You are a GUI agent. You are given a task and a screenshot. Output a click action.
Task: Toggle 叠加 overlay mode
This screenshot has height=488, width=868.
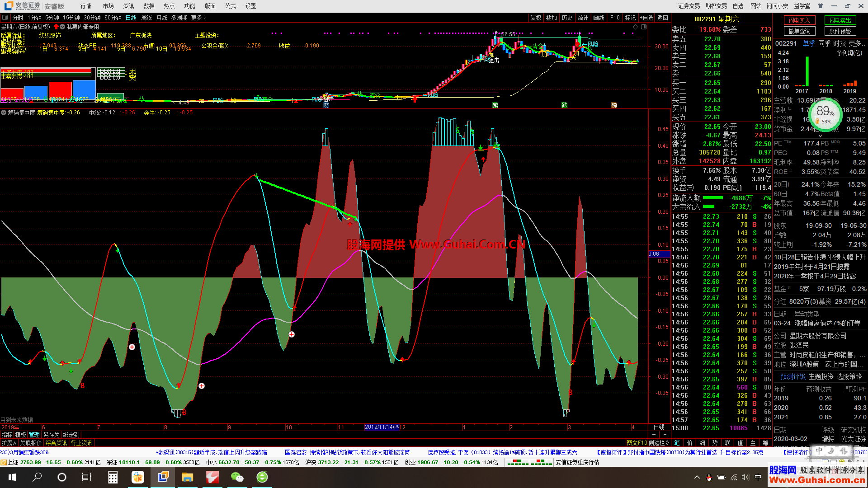pos(551,18)
